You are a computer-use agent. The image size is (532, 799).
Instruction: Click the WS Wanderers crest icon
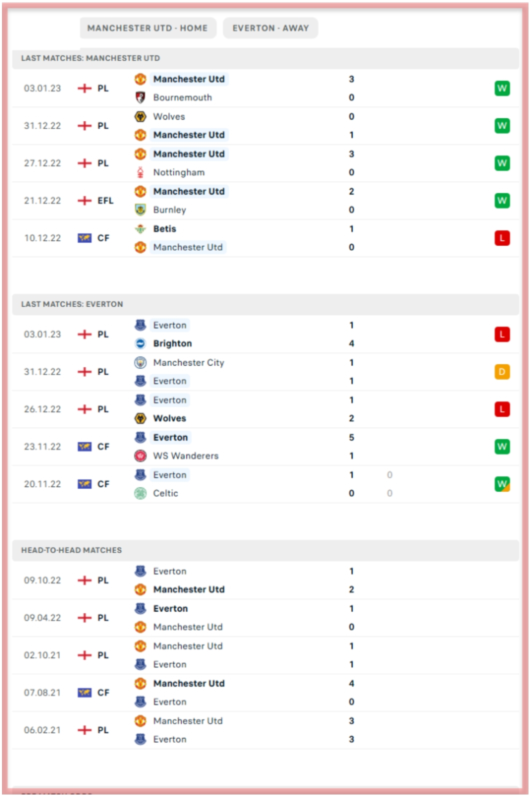pos(140,456)
